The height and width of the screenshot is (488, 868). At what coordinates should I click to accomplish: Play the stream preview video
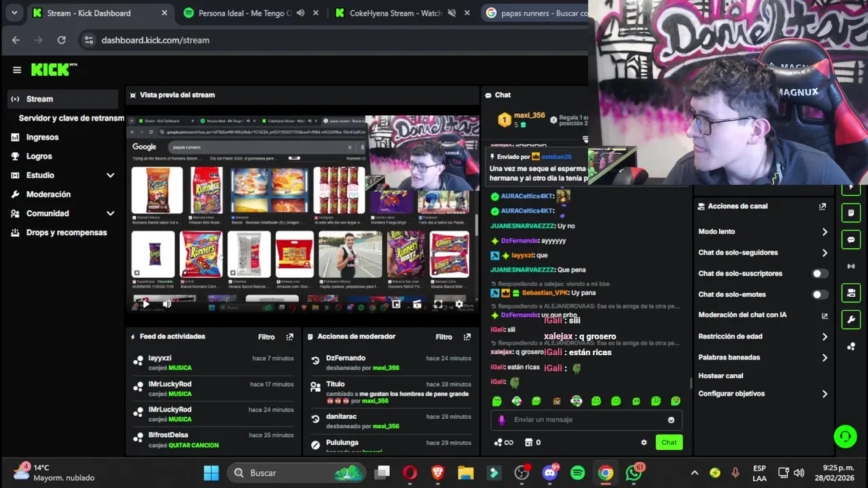tap(145, 304)
